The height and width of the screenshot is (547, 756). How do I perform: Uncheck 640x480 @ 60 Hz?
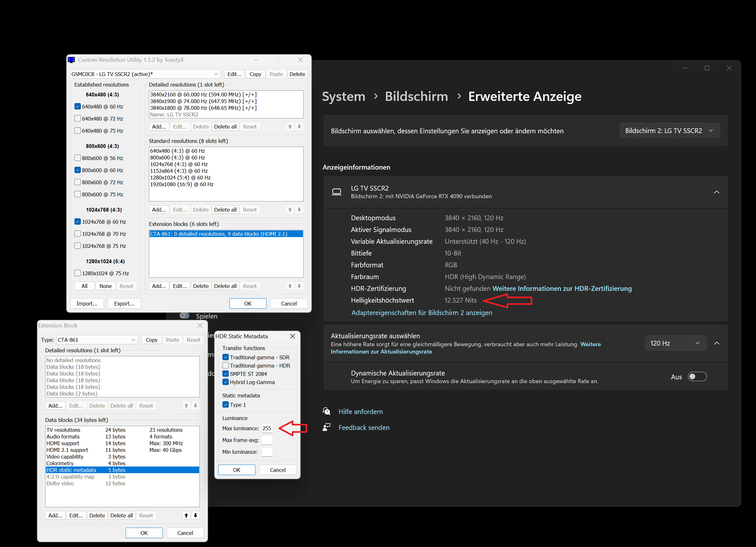tap(78, 107)
